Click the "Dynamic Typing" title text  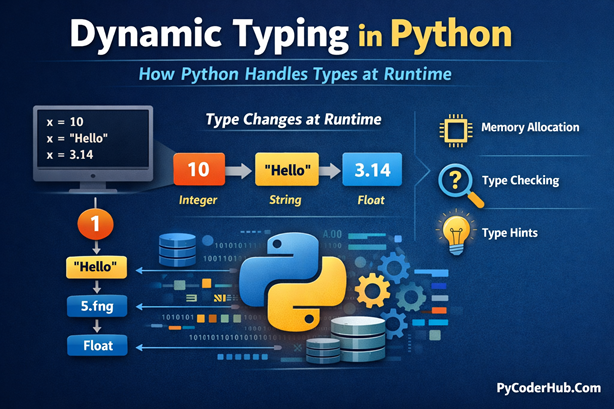click(x=209, y=36)
